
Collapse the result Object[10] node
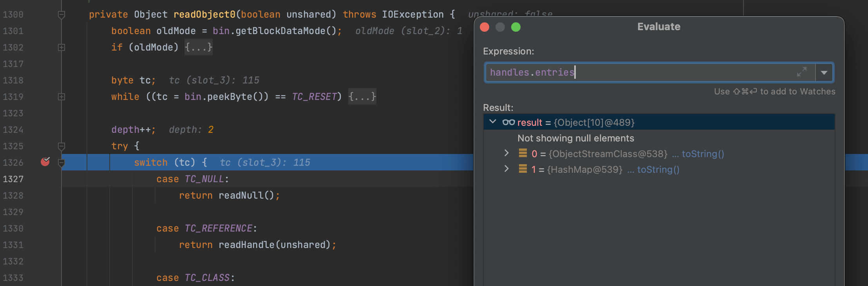coord(493,122)
